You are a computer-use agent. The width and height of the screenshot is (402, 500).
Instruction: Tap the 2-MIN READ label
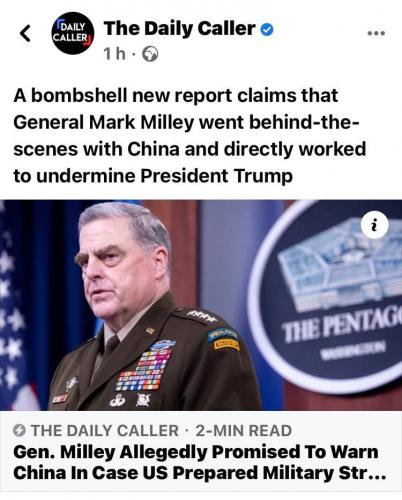click(x=244, y=430)
